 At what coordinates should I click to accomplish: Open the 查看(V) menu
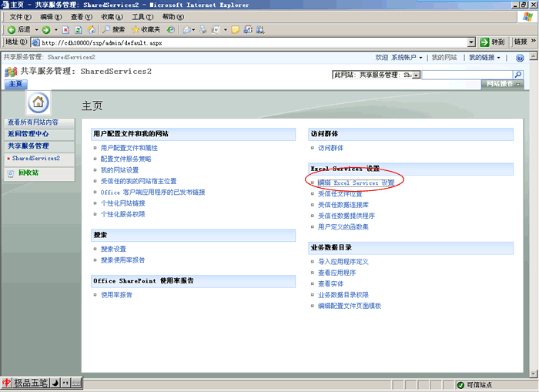point(82,17)
